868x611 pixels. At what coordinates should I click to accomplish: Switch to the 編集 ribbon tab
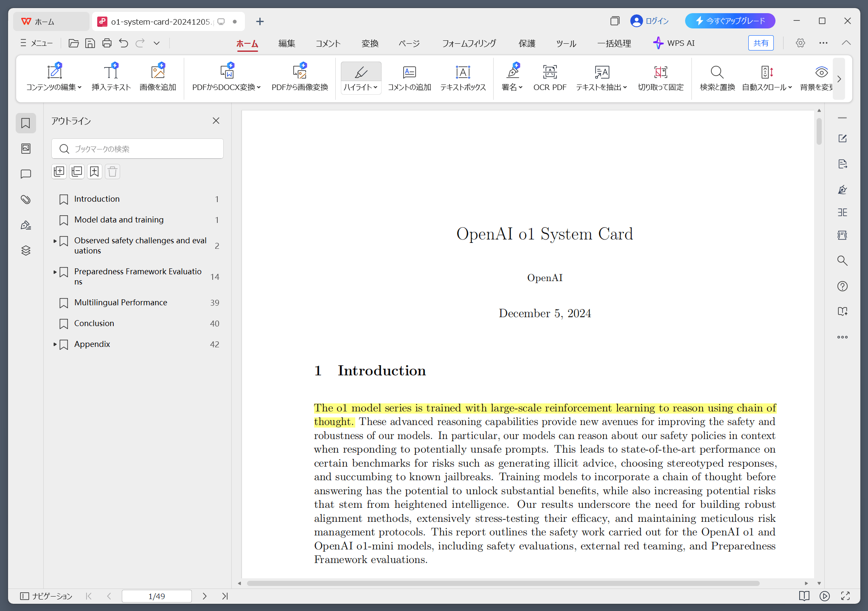pyautogui.click(x=287, y=43)
